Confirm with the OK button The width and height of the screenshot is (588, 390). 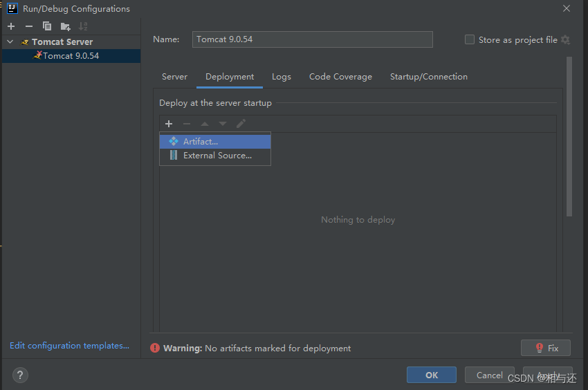click(x=431, y=375)
